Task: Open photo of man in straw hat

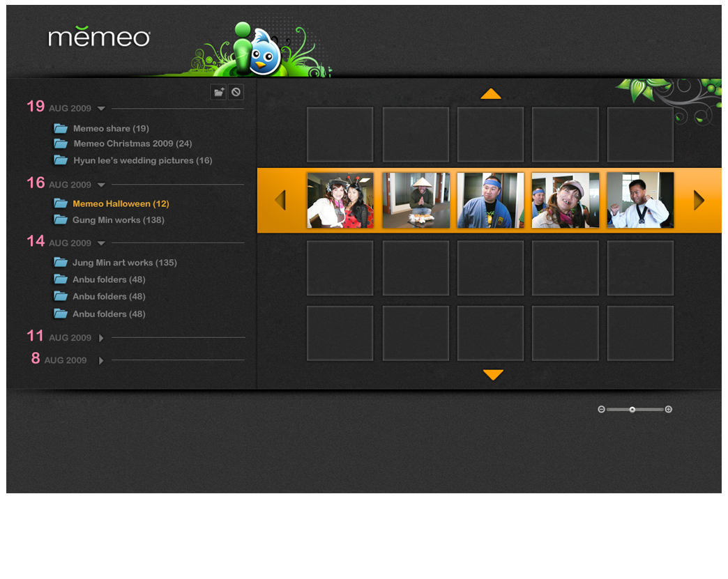Action: point(416,201)
